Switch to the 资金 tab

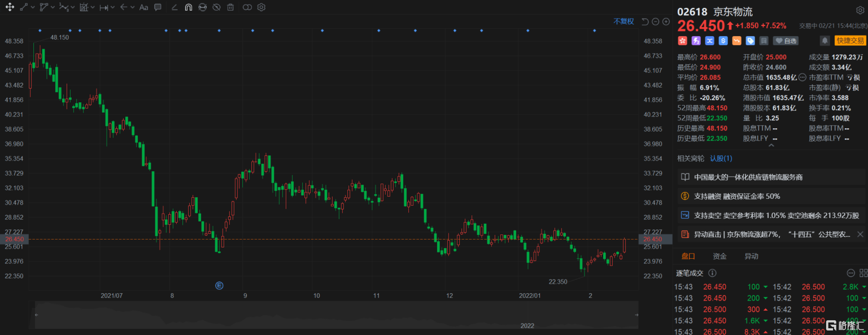pyautogui.click(x=719, y=256)
